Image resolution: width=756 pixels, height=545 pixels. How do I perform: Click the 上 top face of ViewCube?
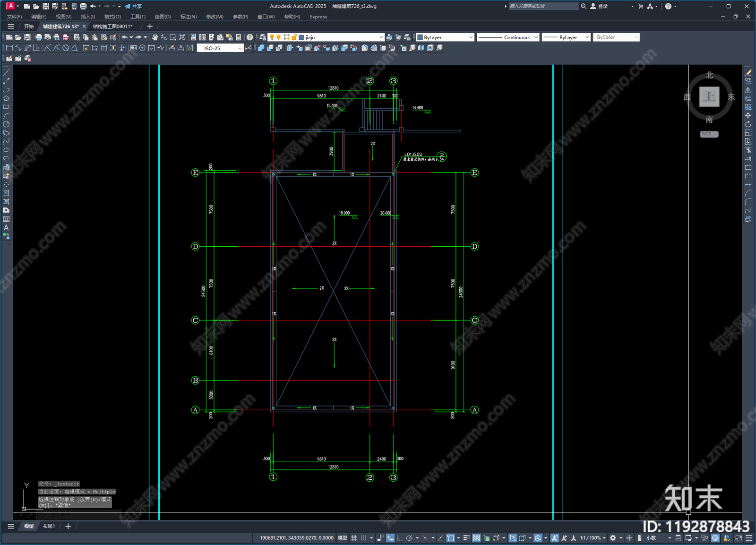tap(709, 96)
